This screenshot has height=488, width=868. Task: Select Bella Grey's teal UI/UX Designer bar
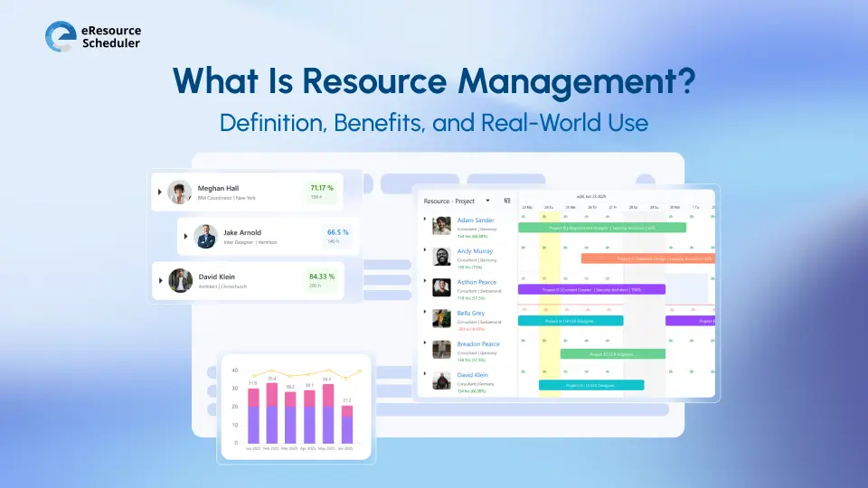[571, 321]
